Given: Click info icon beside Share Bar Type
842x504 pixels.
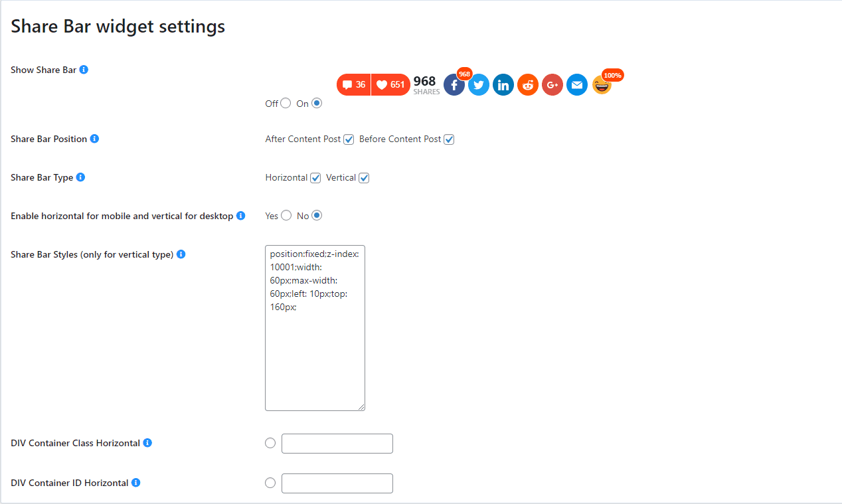Looking at the screenshot, I should coord(80,177).
